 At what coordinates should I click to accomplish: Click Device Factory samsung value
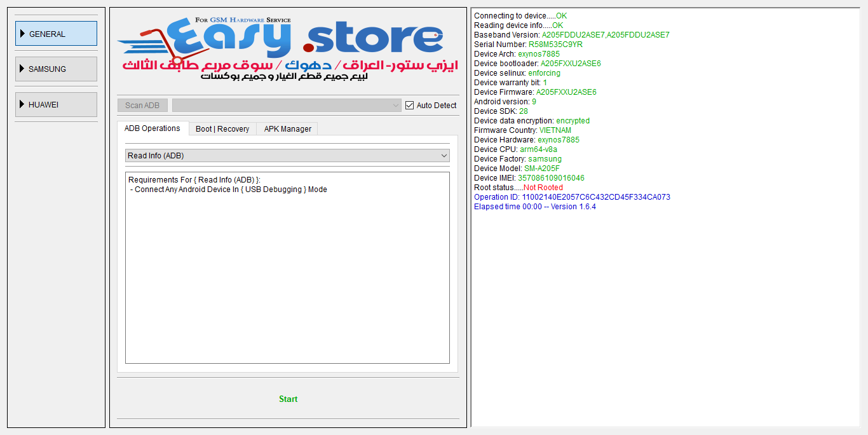pos(545,159)
